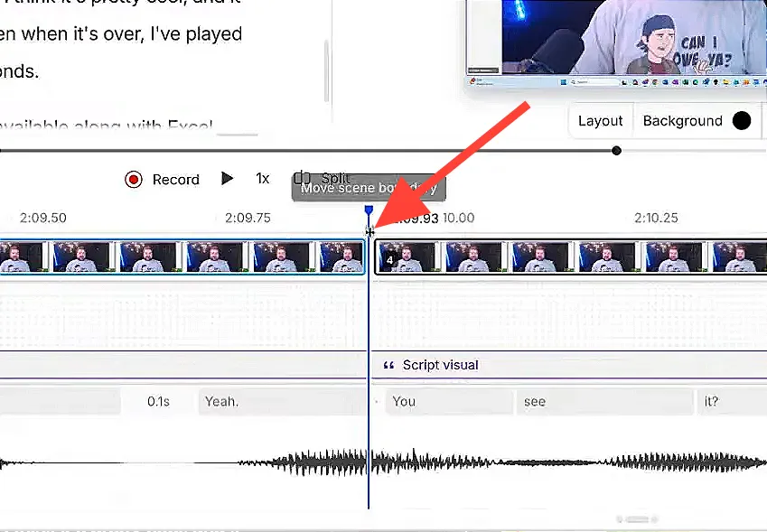
Task: Click the red dot inside the Record button
Action: (x=134, y=179)
